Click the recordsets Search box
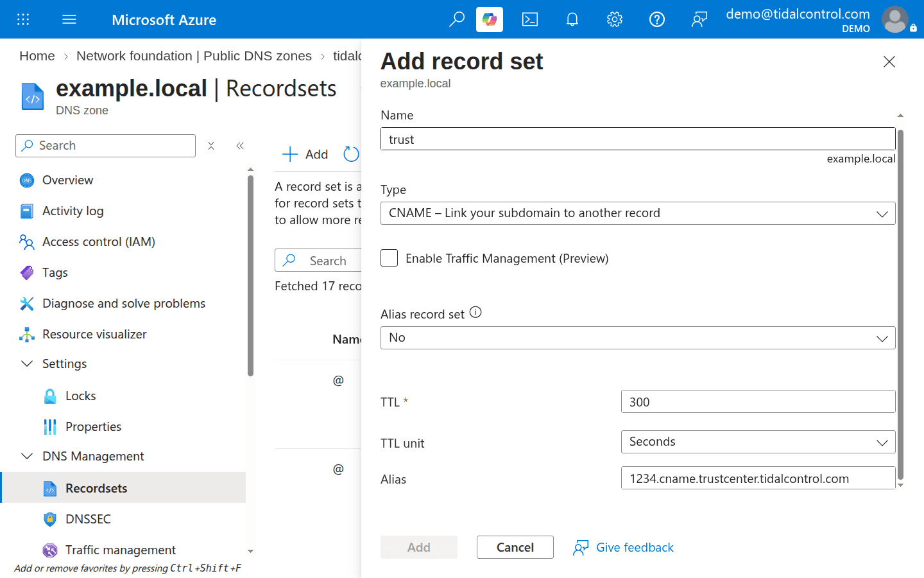 pos(319,260)
